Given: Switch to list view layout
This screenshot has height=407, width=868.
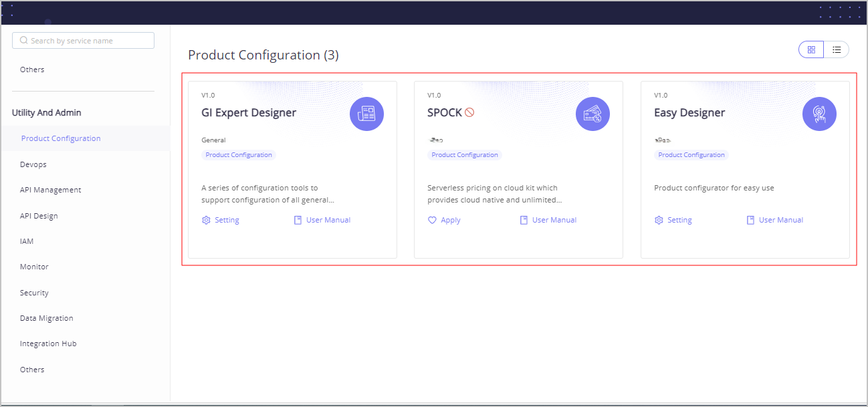Looking at the screenshot, I should point(837,49).
